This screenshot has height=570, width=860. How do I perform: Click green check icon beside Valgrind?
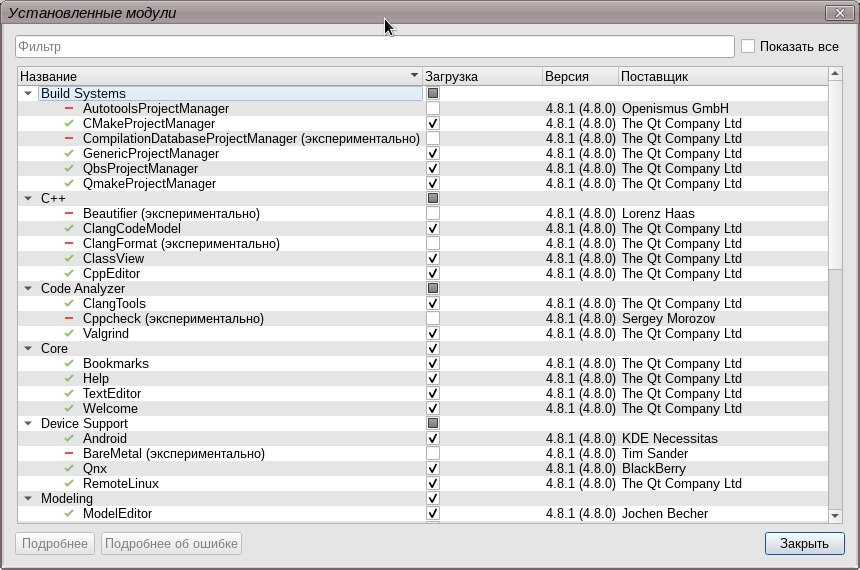click(69, 334)
